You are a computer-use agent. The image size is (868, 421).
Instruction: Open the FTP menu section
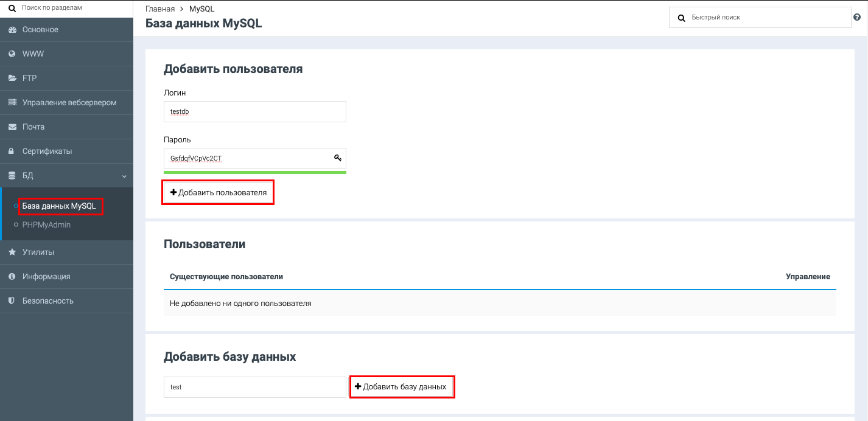coord(66,78)
